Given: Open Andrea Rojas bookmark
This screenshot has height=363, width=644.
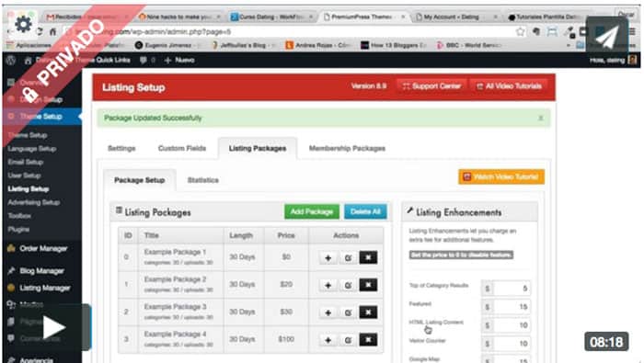Looking at the screenshot, I should (318, 45).
